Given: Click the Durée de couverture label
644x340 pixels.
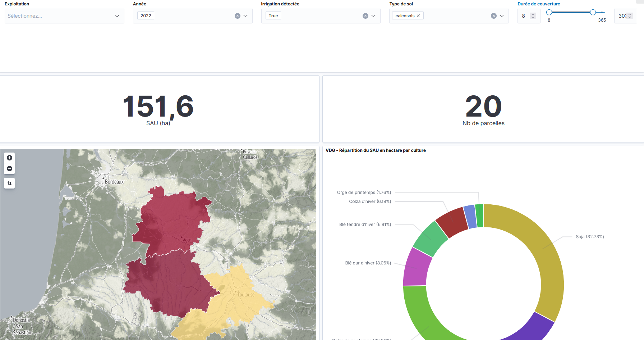Looking at the screenshot, I should [539, 4].
